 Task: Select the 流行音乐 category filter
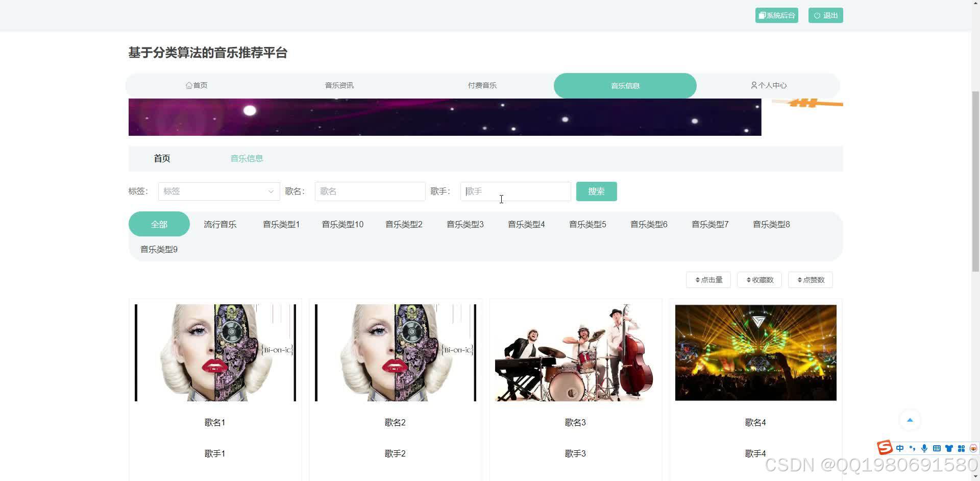click(220, 224)
